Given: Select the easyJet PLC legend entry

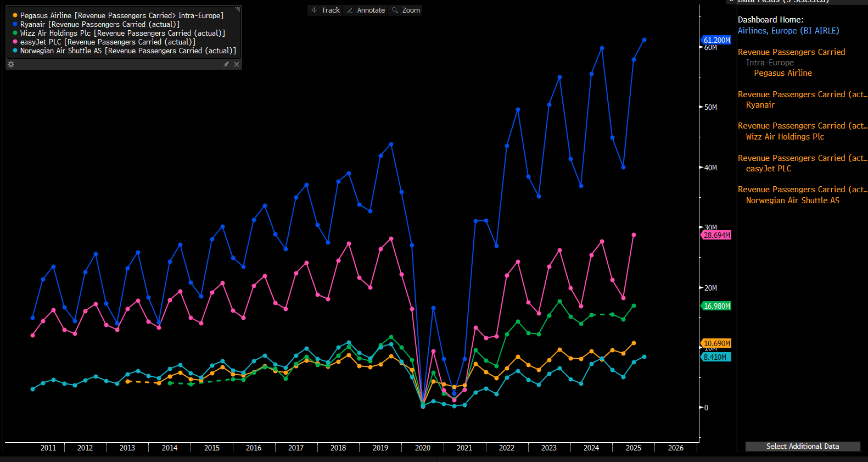Looking at the screenshot, I should click(x=108, y=42).
